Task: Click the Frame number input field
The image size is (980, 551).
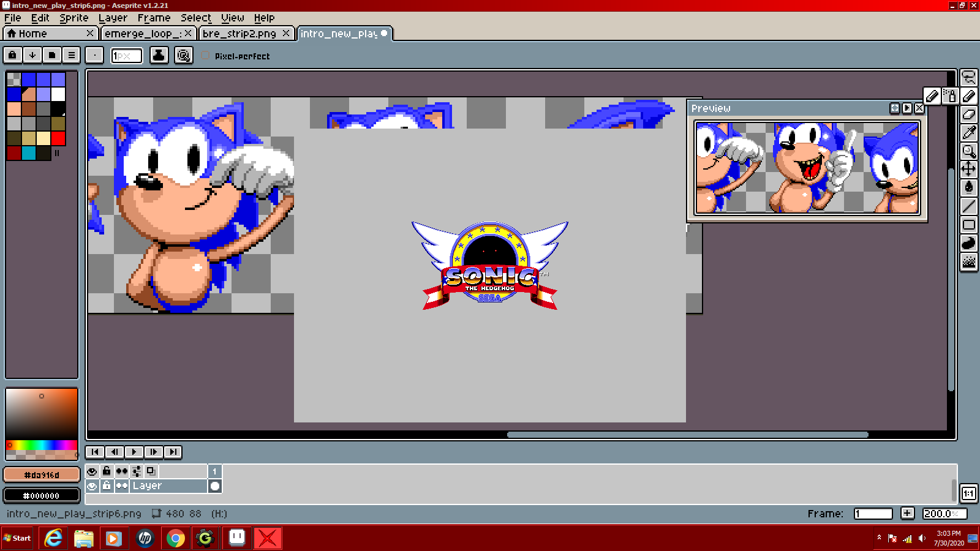Action: [x=873, y=514]
